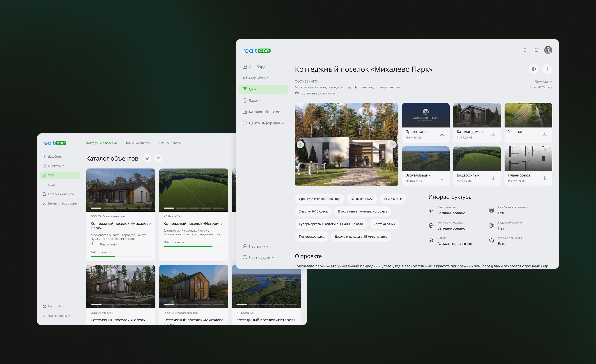This screenshot has width=596, height=364.
Task: Click the filter funnel icon beside Каталог объектов
Action: tap(147, 158)
